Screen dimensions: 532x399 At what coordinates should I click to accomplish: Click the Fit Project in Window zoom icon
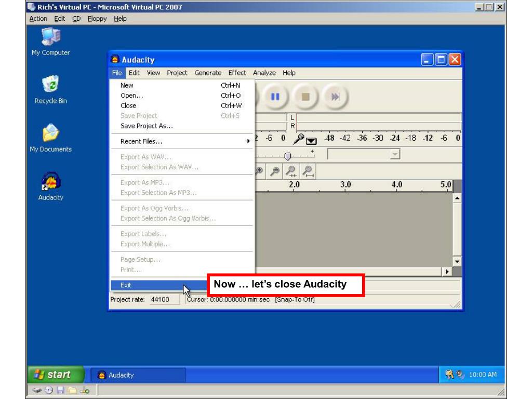click(x=308, y=171)
